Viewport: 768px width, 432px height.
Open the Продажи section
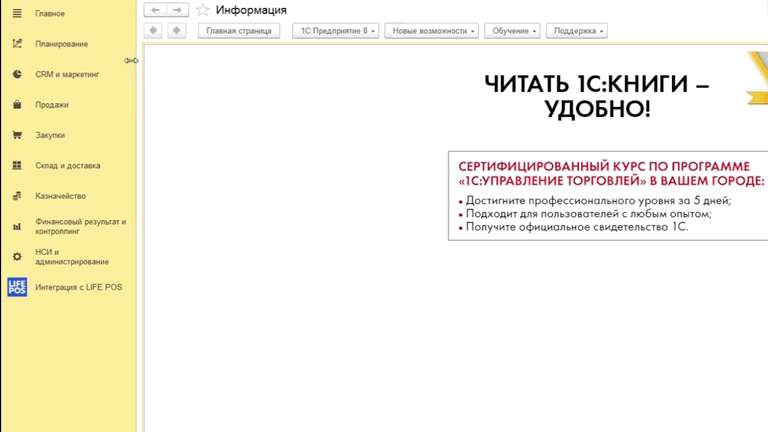pyautogui.click(x=52, y=105)
